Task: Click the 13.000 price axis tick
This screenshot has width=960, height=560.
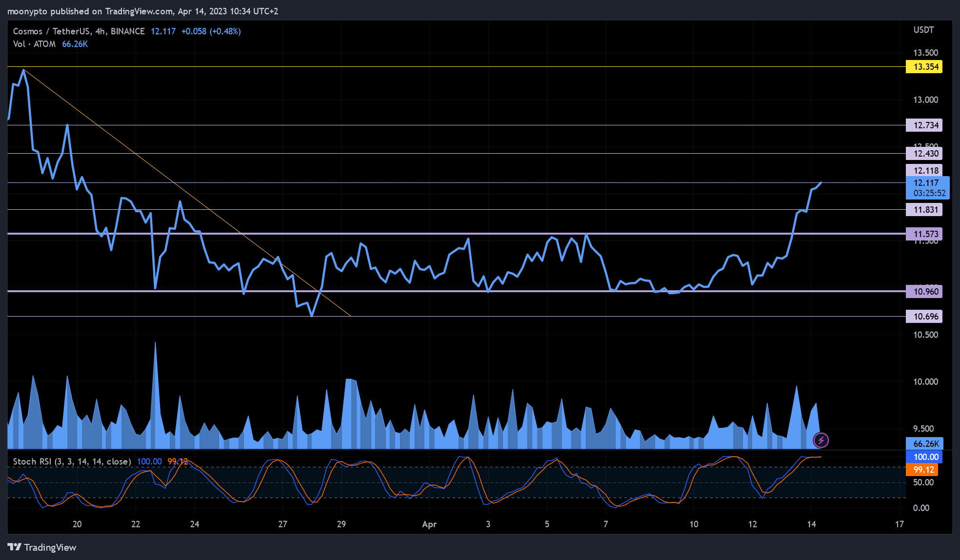Action: click(925, 100)
